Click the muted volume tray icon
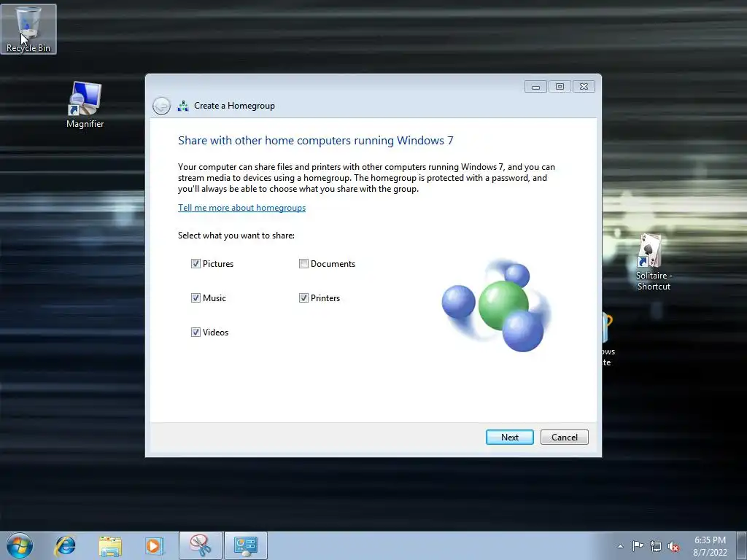747x560 pixels. point(673,547)
